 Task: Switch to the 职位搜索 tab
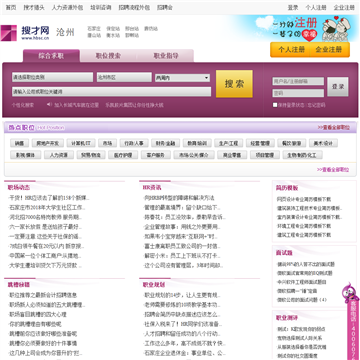coord(108,56)
